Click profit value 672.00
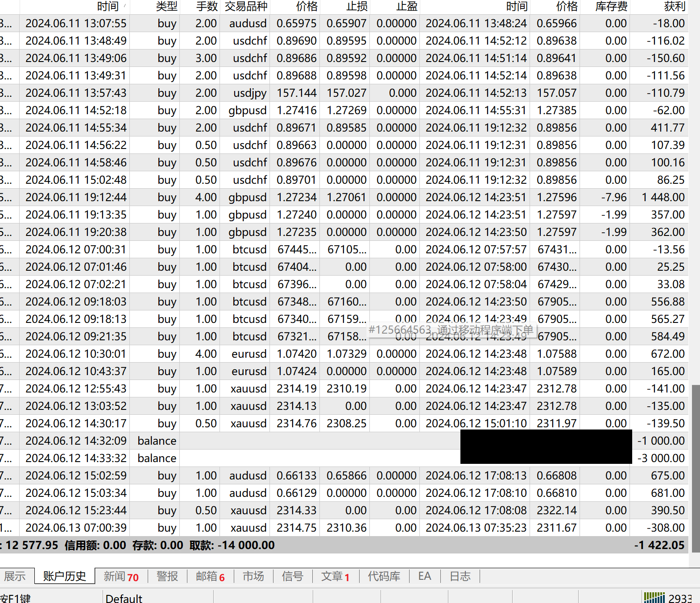The height and width of the screenshot is (603, 700). tap(667, 354)
